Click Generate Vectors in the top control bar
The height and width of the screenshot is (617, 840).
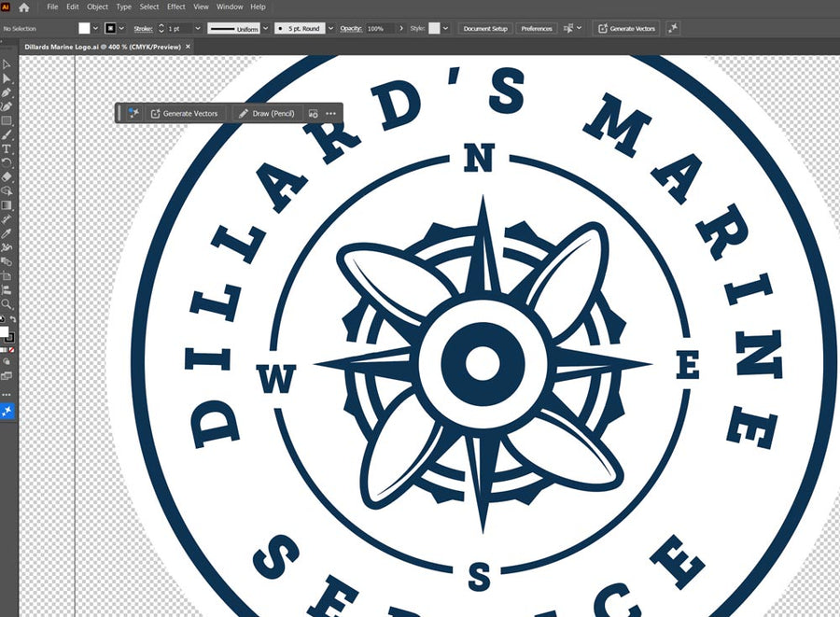click(x=627, y=28)
